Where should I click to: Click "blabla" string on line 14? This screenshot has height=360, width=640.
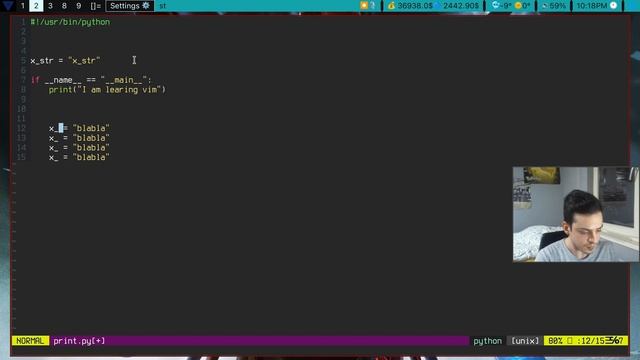point(91,148)
